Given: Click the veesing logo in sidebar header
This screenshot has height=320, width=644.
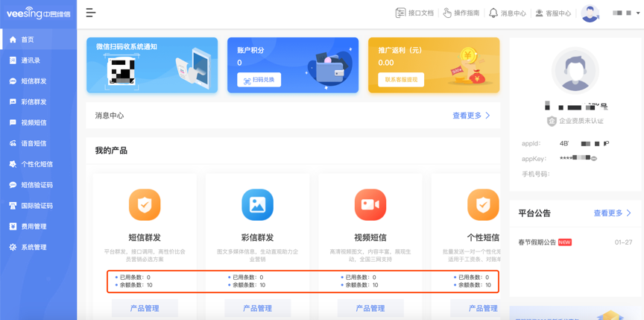Looking at the screenshot, I should pyautogui.click(x=38, y=13).
